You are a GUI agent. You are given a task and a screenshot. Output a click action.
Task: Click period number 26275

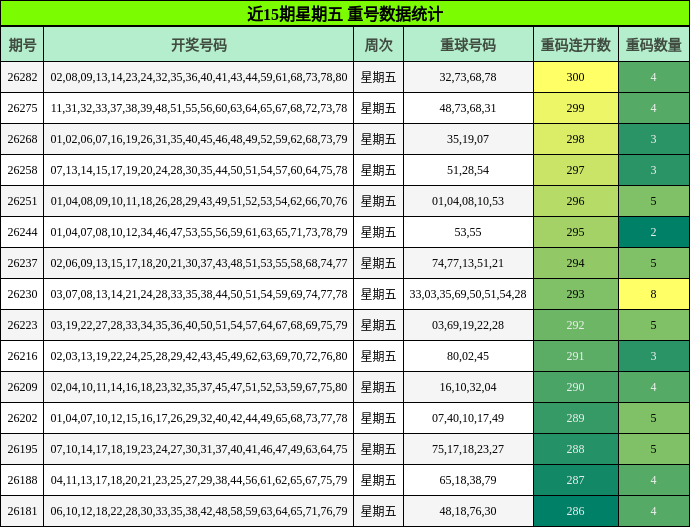pyautogui.click(x=22, y=108)
